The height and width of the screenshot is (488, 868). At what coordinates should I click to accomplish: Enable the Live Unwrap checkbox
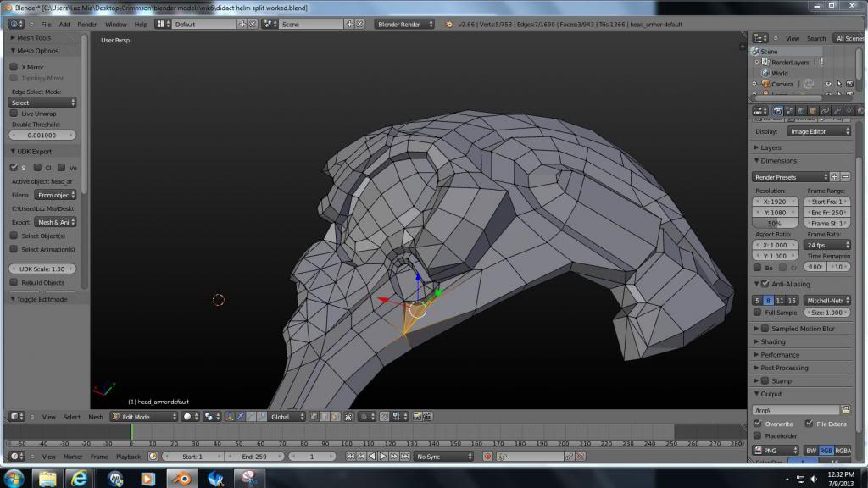14,113
